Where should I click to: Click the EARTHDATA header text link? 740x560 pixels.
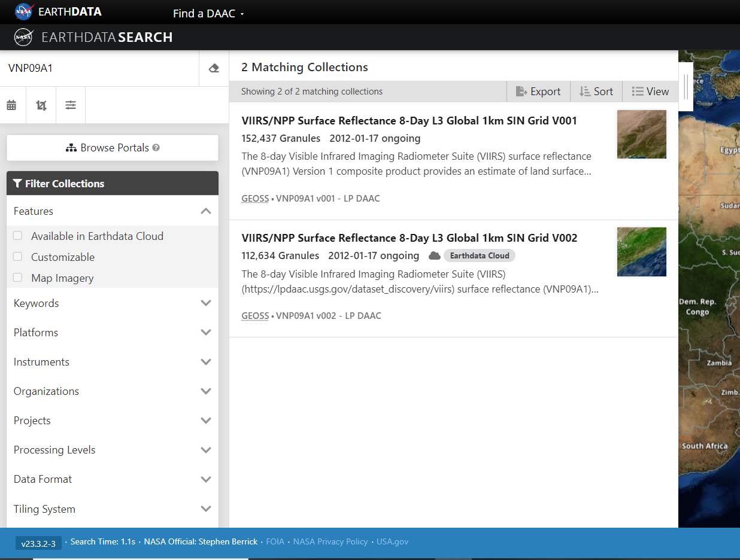pos(70,11)
